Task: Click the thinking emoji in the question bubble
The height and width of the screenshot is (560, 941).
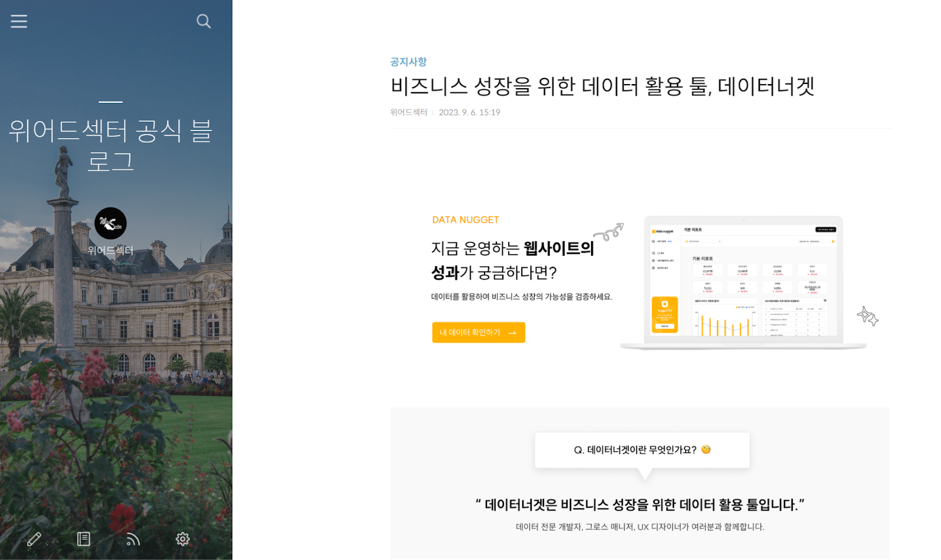Action: (706, 450)
